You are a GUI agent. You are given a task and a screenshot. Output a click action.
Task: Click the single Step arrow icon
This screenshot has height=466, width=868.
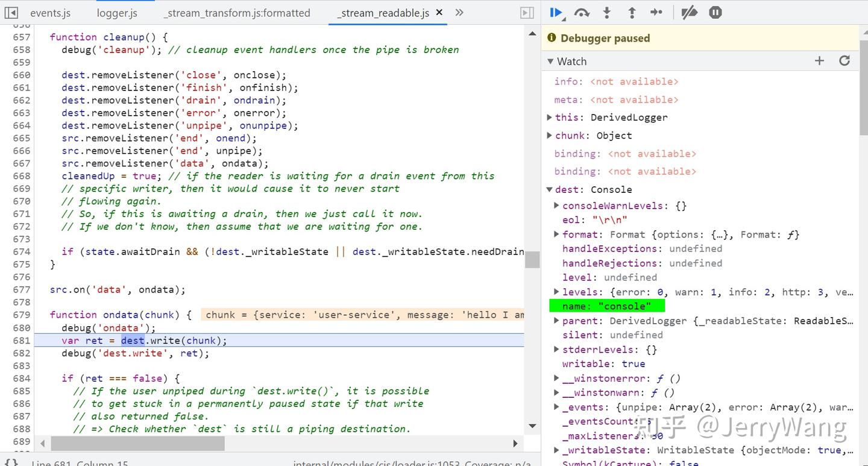point(656,13)
